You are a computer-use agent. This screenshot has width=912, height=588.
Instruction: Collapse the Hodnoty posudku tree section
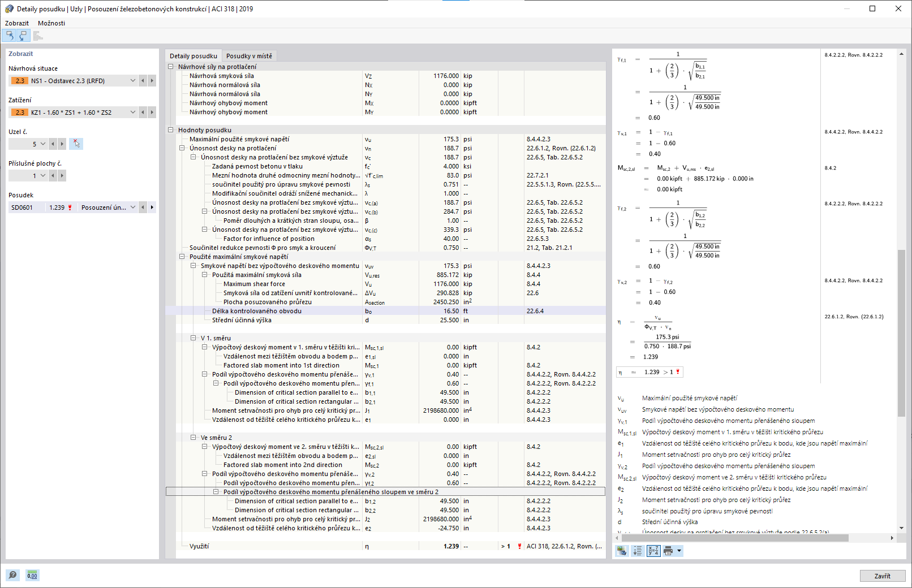pyautogui.click(x=170, y=129)
